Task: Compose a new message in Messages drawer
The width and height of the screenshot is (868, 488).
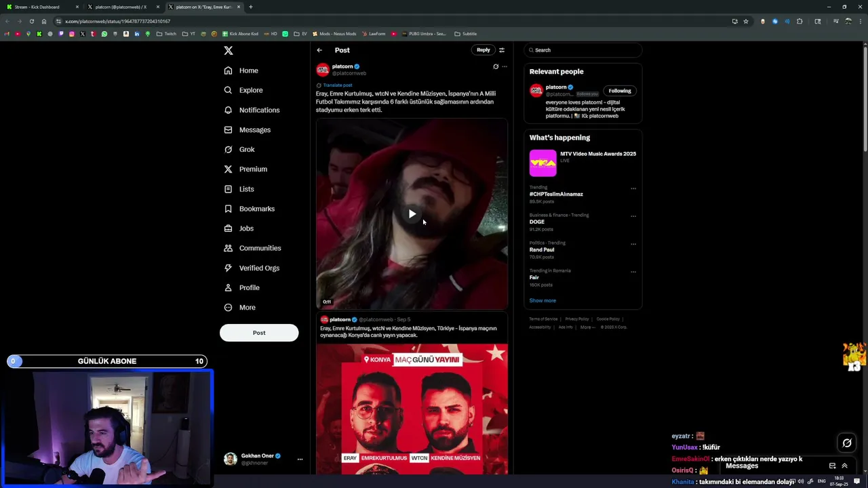Action: click(x=832, y=466)
